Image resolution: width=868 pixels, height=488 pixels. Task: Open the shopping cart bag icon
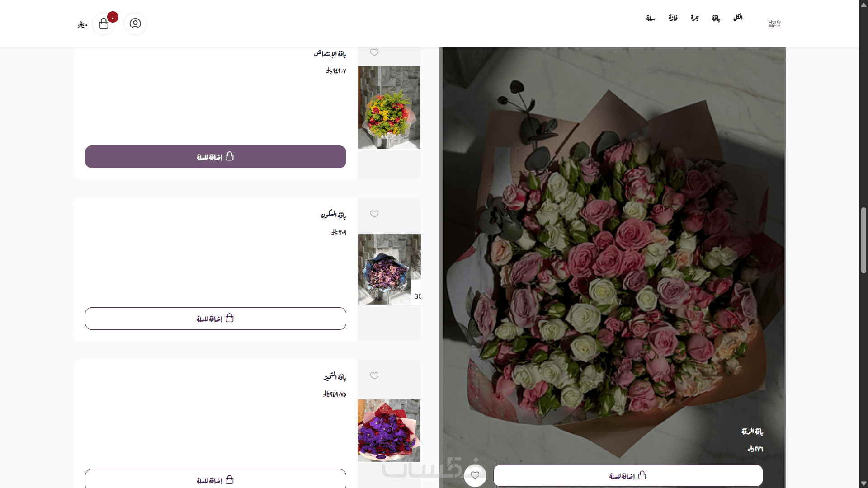coord(104,24)
